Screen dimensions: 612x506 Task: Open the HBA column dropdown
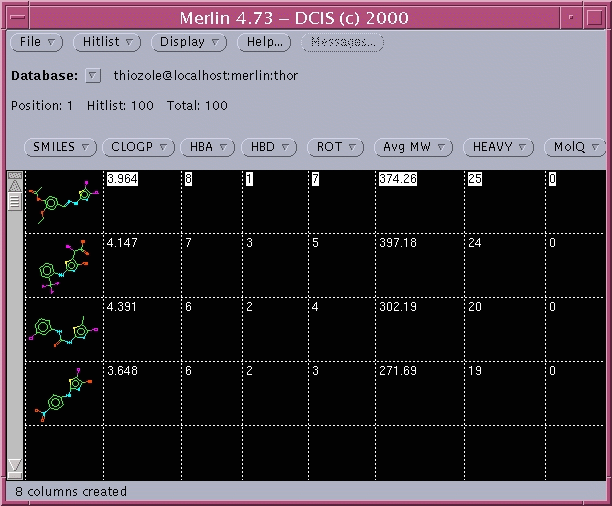click(x=207, y=147)
